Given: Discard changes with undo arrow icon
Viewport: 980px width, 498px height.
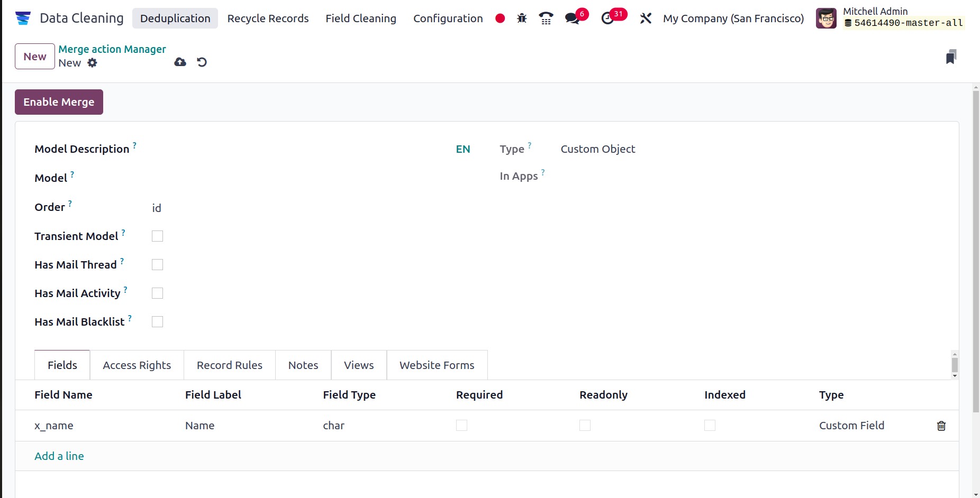Looking at the screenshot, I should click(202, 62).
